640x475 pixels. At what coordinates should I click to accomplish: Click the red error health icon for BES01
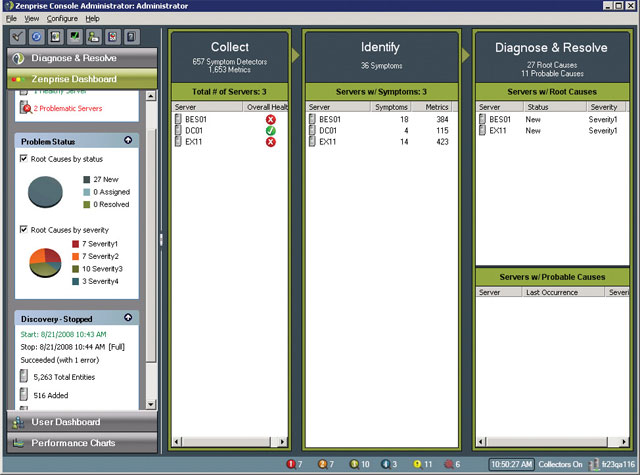(x=271, y=120)
